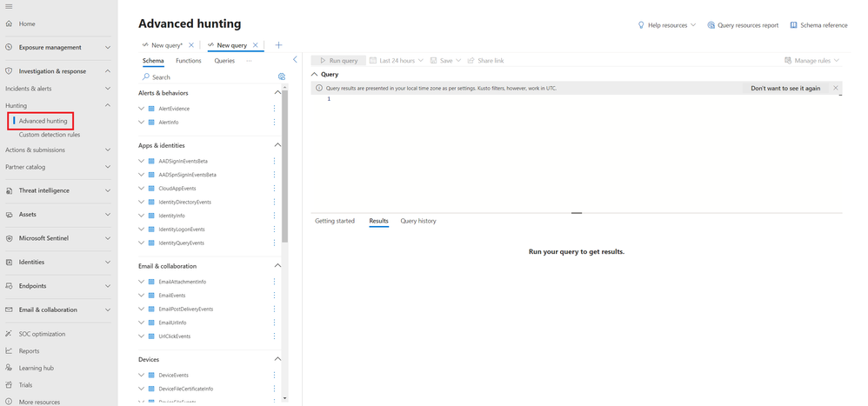Close the active New query tab

(x=255, y=45)
